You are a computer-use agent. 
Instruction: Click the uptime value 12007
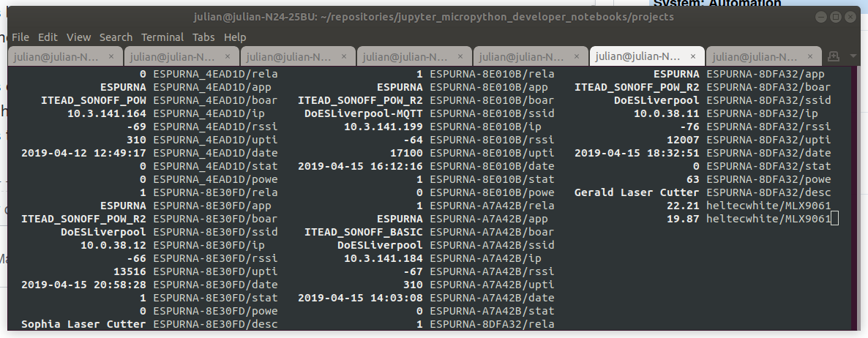click(x=683, y=140)
